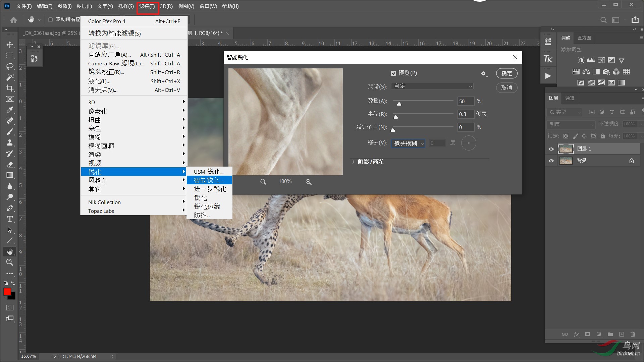Select the Zoom tool in toolbar

tap(10, 262)
